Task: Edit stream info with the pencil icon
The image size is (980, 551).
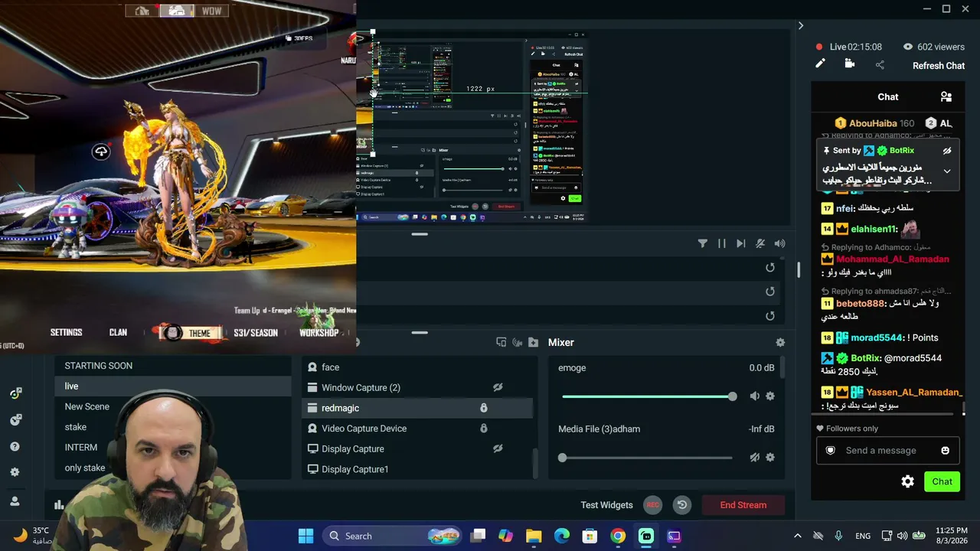Action: pyautogui.click(x=820, y=64)
